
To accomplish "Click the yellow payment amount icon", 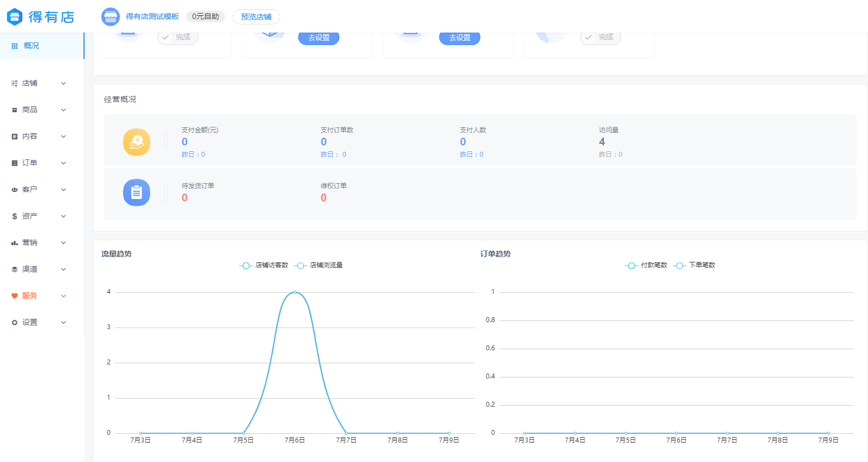I will (137, 142).
